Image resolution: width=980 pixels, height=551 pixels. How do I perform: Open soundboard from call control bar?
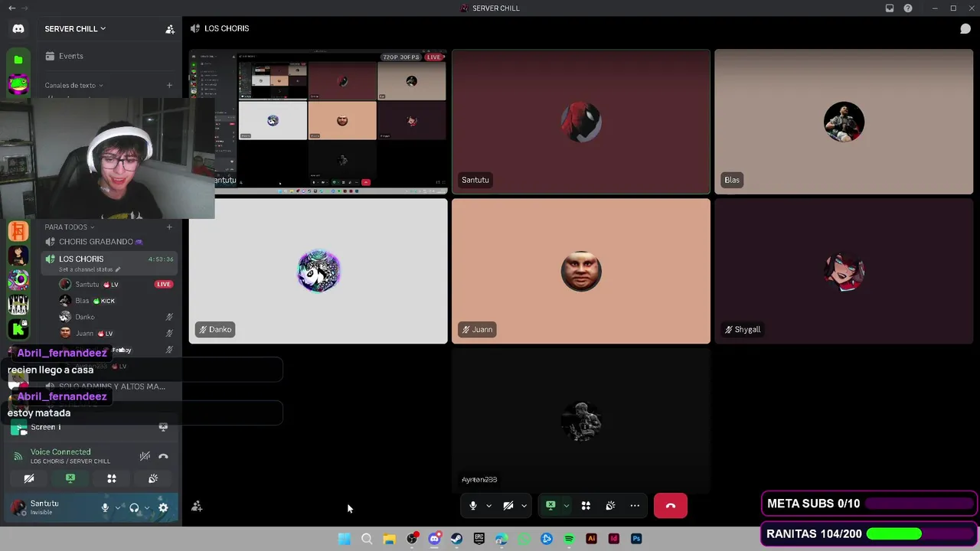coord(610,506)
